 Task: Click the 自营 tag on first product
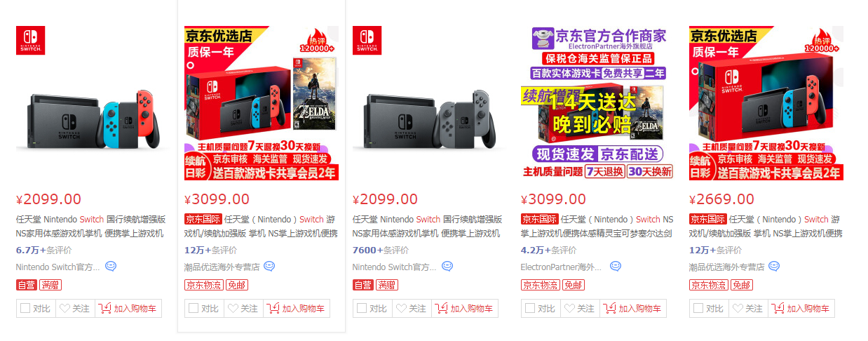[x=26, y=285]
